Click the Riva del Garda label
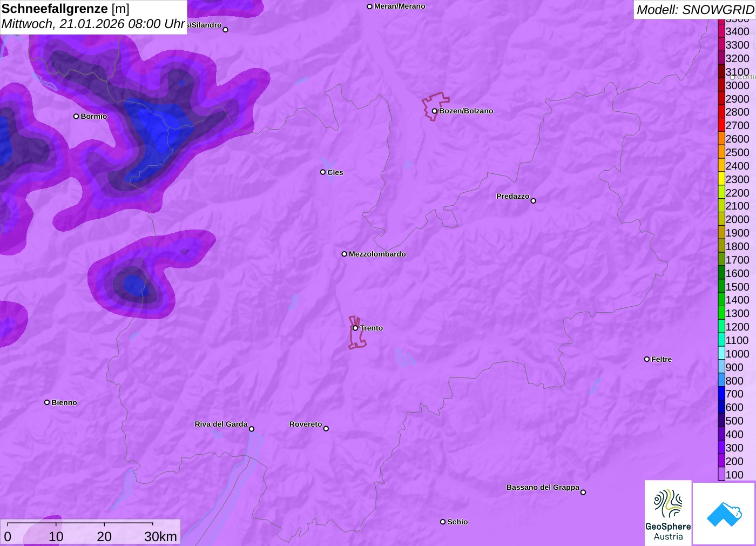 click(x=221, y=424)
